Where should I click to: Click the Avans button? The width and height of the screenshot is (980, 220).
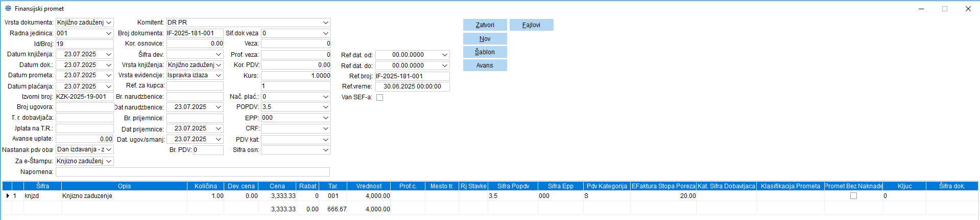485,65
